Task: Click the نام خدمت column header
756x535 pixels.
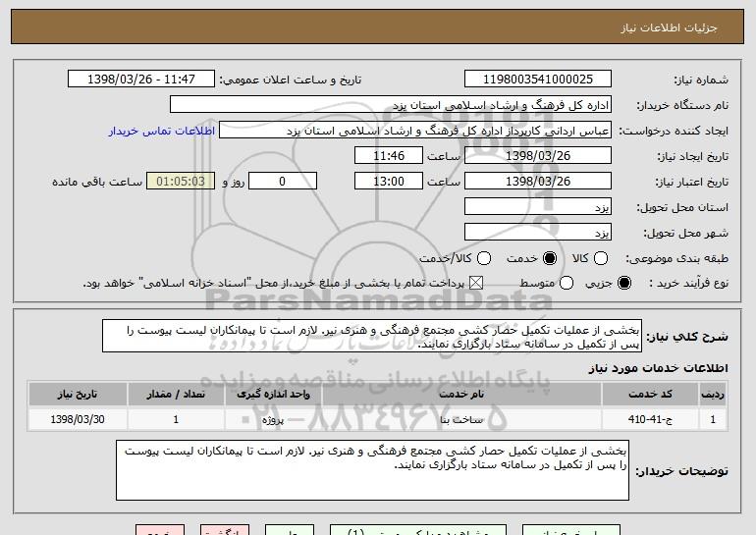Action: point(461,395)
